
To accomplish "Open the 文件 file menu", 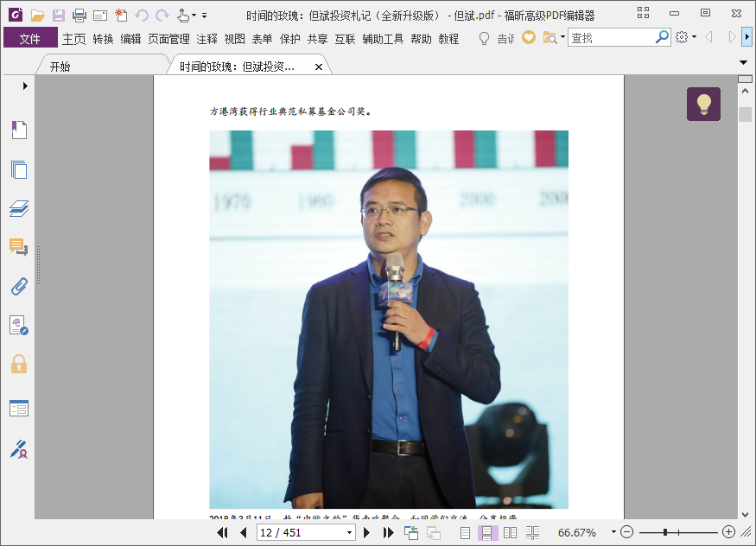I will tap(30, 39).
